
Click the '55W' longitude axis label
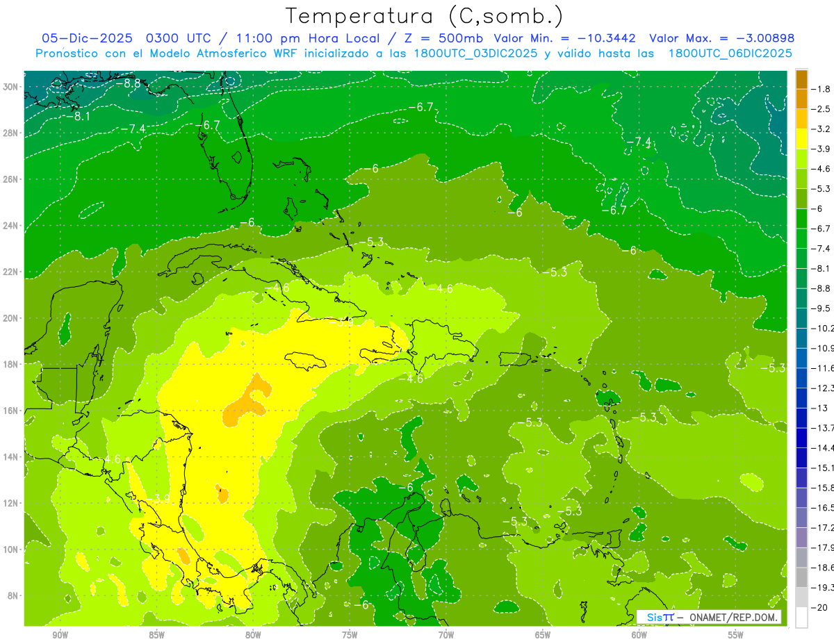click(736, 635)
